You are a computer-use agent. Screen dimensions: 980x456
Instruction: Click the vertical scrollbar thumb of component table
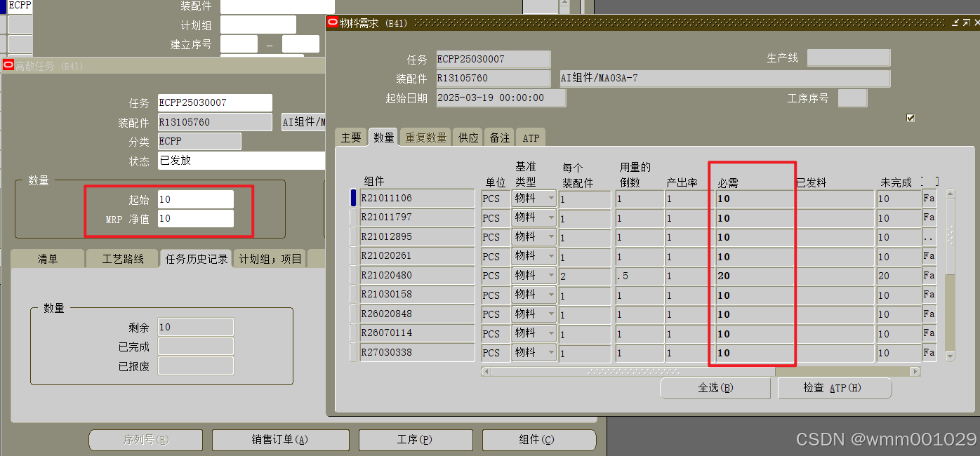click(951, 236)
